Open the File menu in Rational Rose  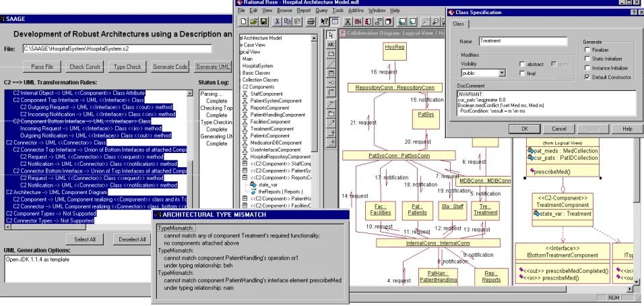click(241, 10)
